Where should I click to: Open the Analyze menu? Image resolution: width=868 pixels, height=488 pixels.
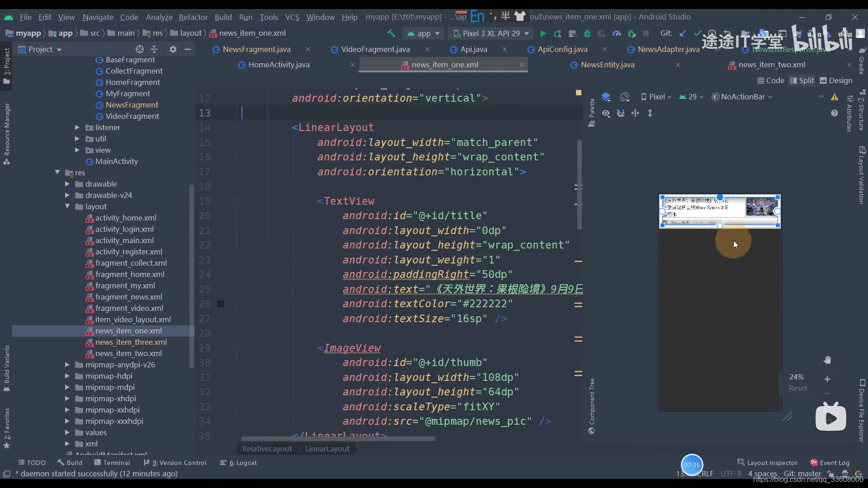tap(159, 16)
